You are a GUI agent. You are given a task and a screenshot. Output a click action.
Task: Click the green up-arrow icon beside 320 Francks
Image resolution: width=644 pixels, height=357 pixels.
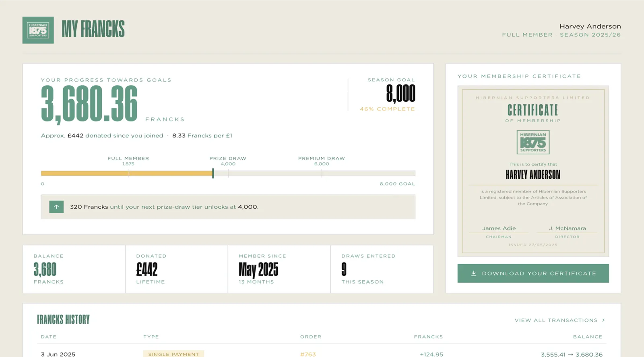point(56,207)
